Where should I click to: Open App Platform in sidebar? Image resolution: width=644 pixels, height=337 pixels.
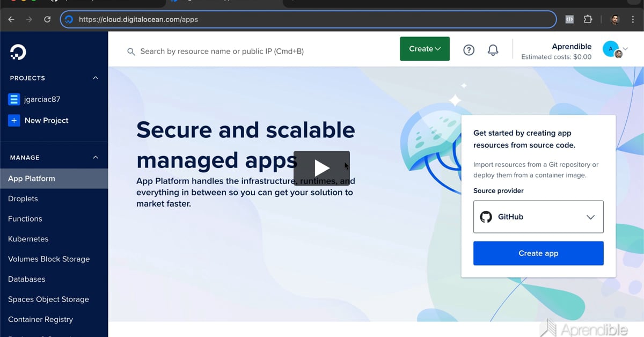tap(54, 179)
